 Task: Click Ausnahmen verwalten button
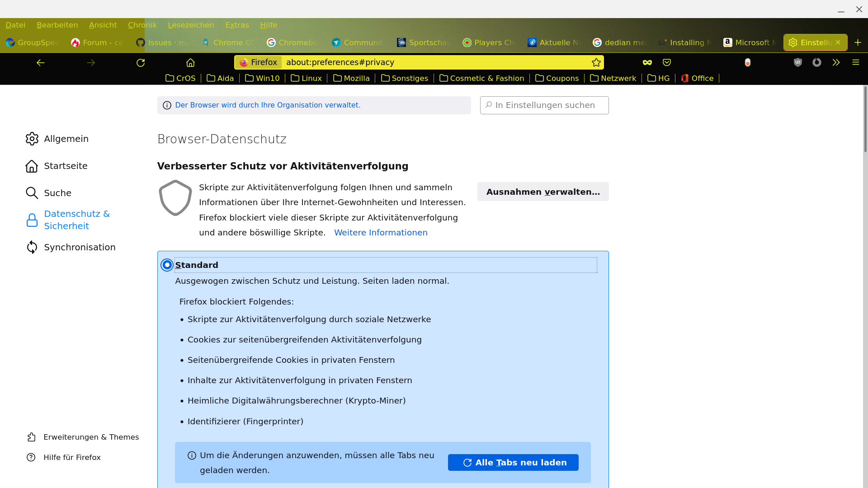click(543, 192)
